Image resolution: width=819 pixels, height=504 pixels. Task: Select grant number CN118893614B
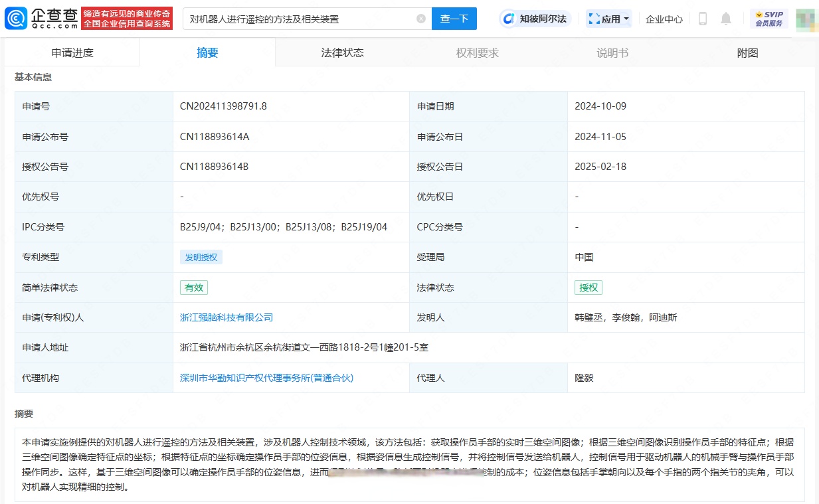coord(214,167)
